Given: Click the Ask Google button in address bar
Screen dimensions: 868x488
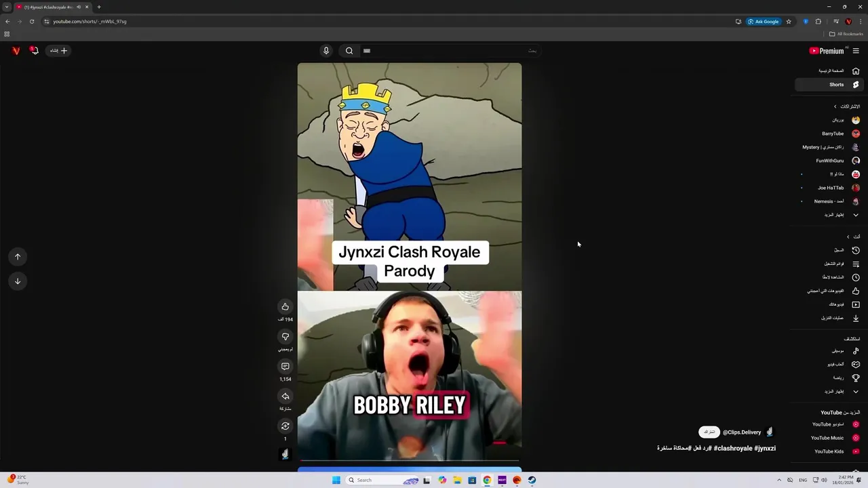Looking at the screenshot, I should tap(763, 21).
